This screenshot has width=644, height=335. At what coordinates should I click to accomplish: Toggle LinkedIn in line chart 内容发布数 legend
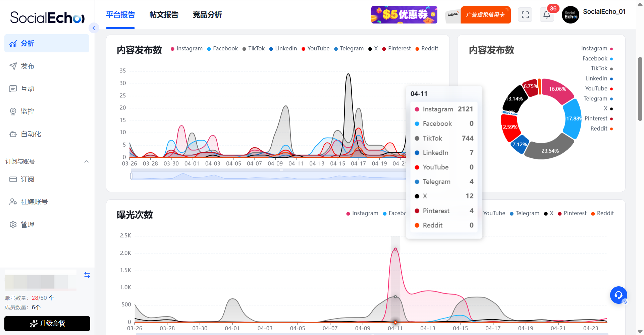click(x=283, y=49)
